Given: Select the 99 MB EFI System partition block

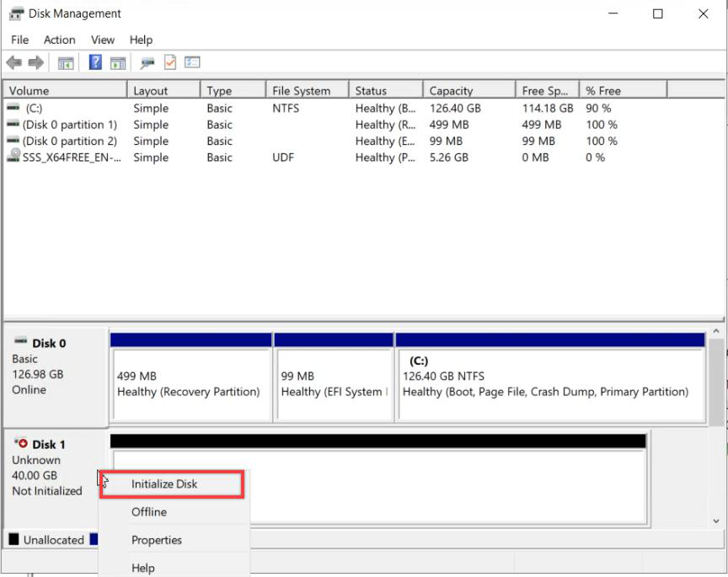Looking at the screenshot, I should (334, 377).
